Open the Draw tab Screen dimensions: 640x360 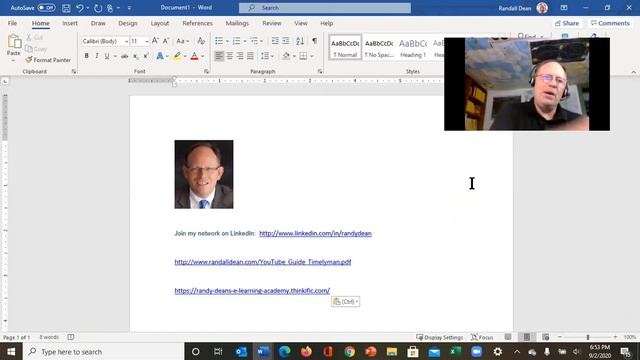[98, 23]
